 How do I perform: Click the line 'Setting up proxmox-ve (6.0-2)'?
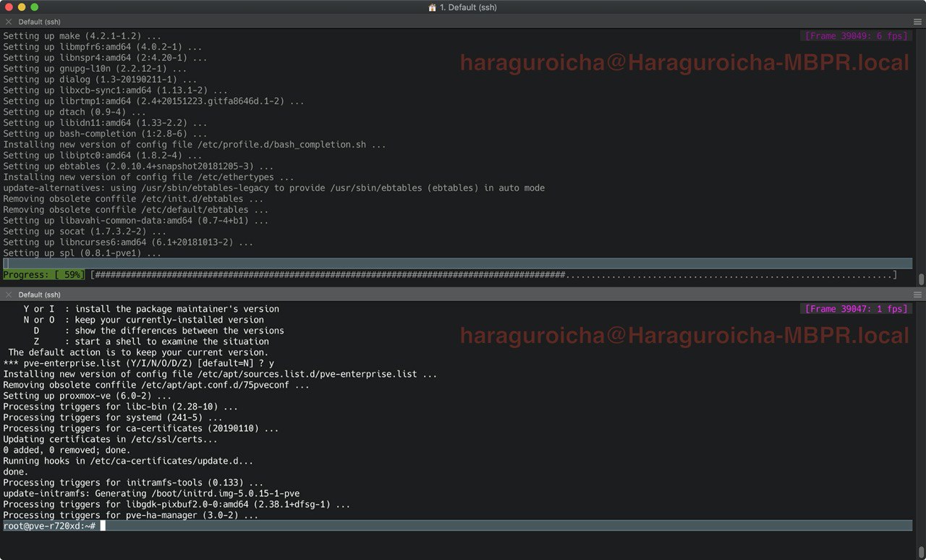pos(88,395)
